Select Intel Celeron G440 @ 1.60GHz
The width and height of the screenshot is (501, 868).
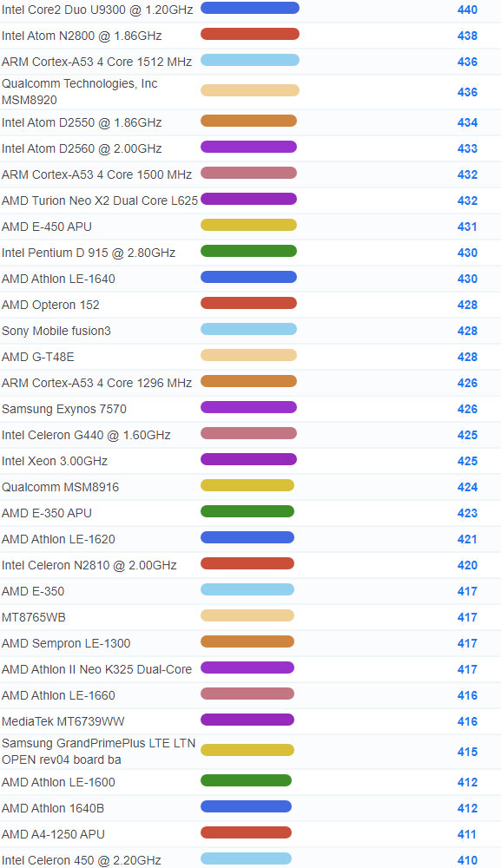(86, 435)
